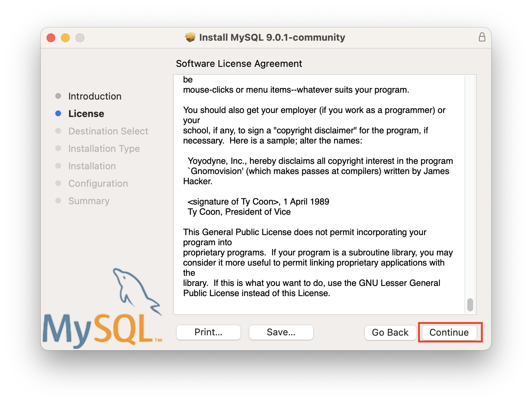532x404 pixels.
Task: Click the Destination Select step
Action: tap(108, 131)
